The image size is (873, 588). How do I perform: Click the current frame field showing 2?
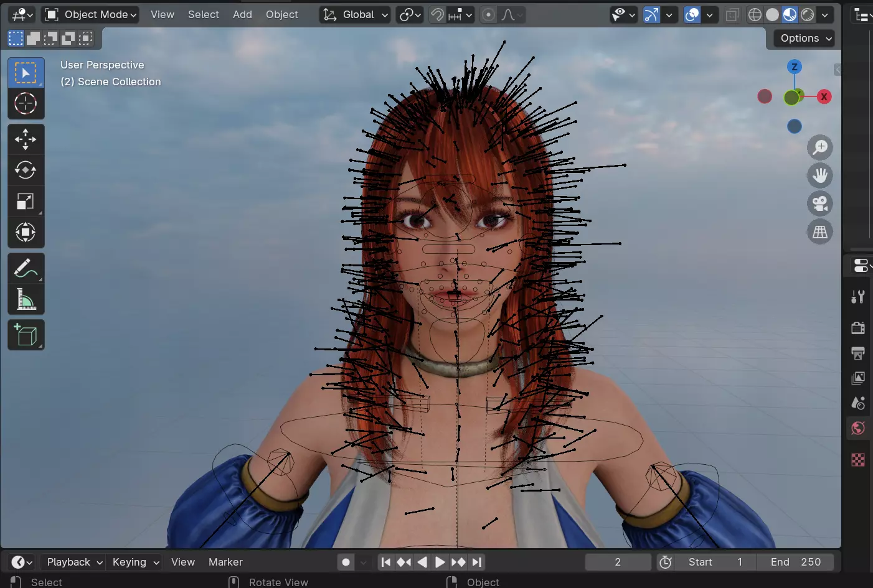(x=618, y=562)
